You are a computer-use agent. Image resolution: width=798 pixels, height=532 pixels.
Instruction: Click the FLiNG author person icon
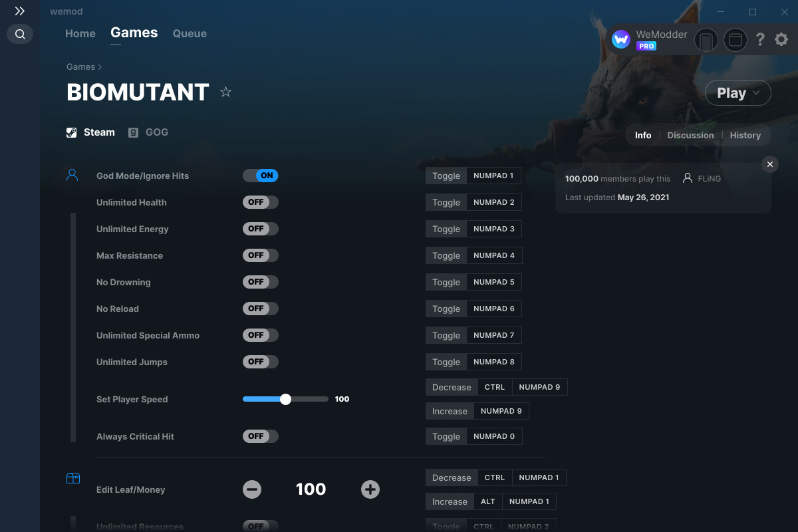click(x=688, y=178)
